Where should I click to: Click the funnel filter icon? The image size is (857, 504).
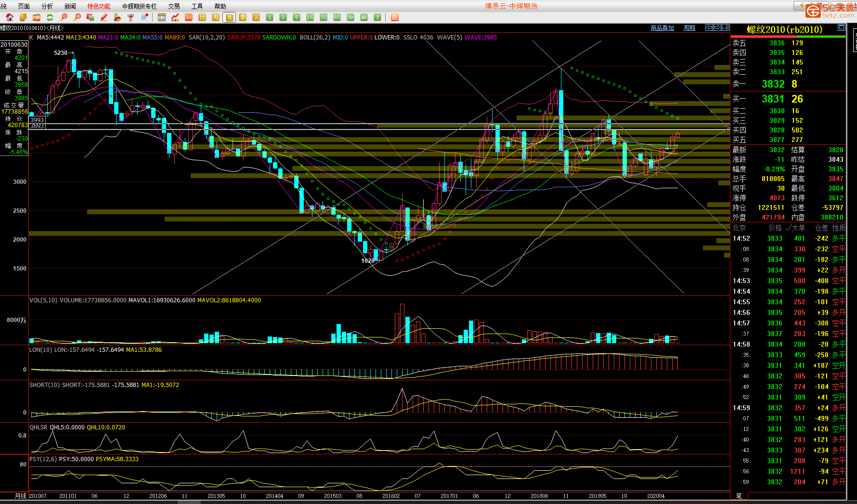point(130,17)
